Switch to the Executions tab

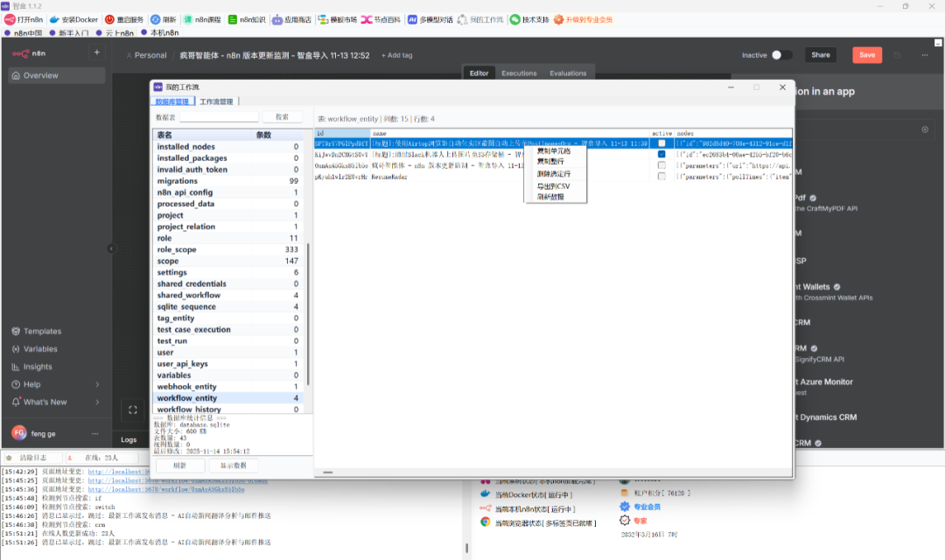[x=519, y=73]
